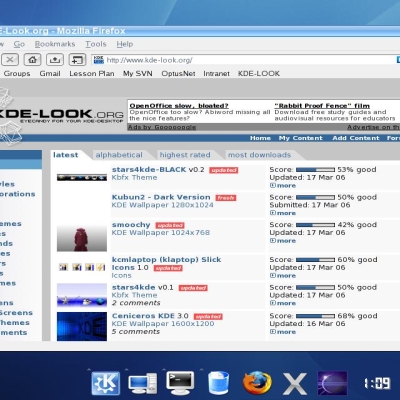This screenshot has width=400, height=400.
Task: Click the Firefox window title bar
Action: click(x=200, y=31)
